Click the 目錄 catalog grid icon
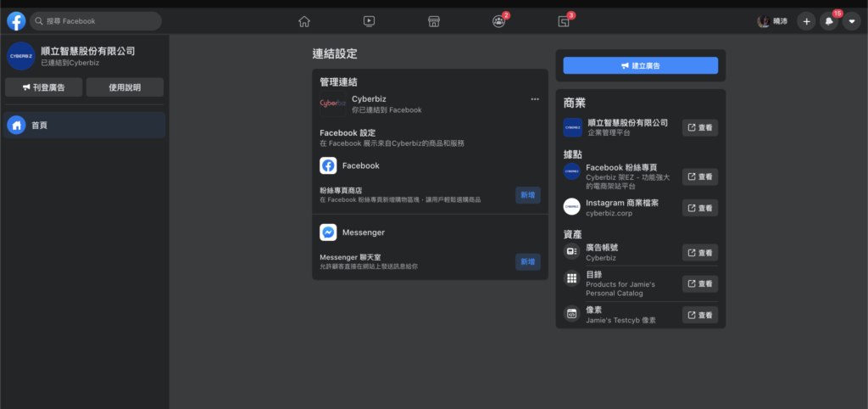The image size is (868, 409). pos(572,278)
